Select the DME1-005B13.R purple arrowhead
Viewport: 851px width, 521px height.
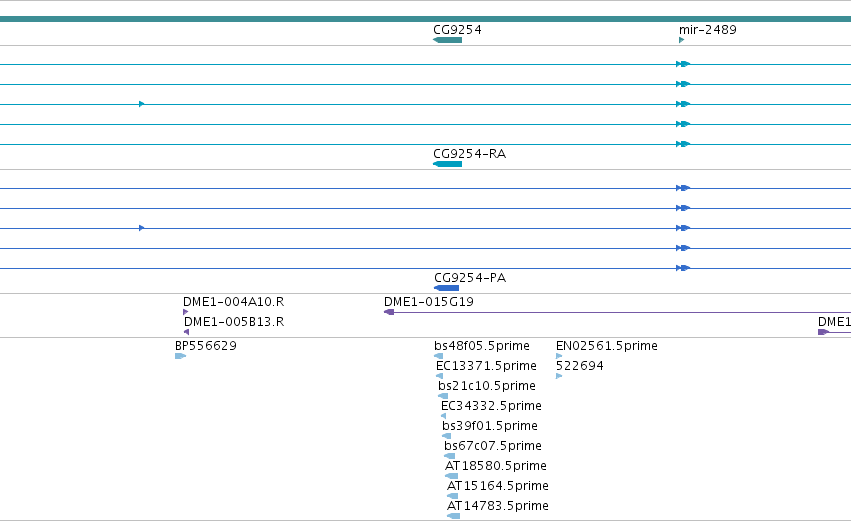point(187,332)
